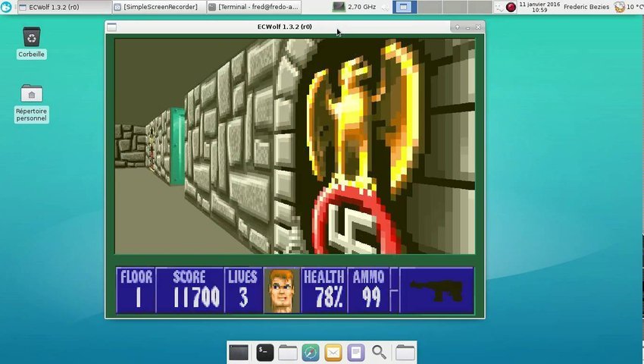Viewport: 644px width, 364px height.
Task: Launch terminal from the dock
Action: click(265, 353)
